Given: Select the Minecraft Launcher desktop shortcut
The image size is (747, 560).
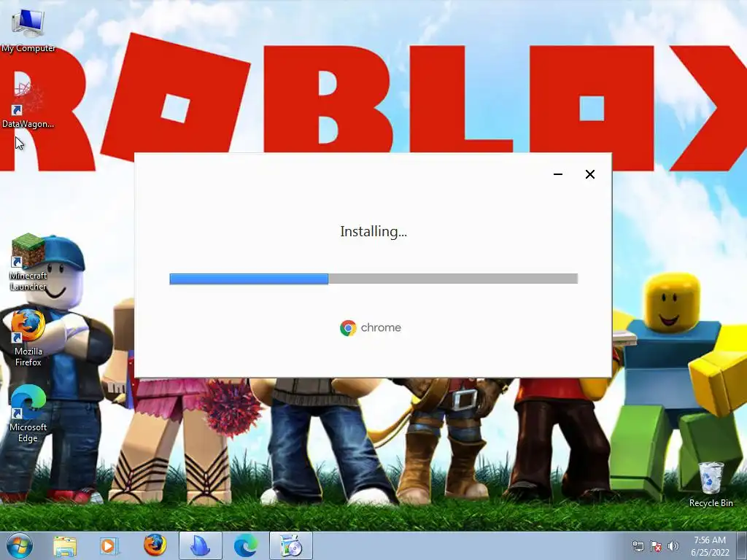Looking at the screenshot, I should click(x=28, y=262).
